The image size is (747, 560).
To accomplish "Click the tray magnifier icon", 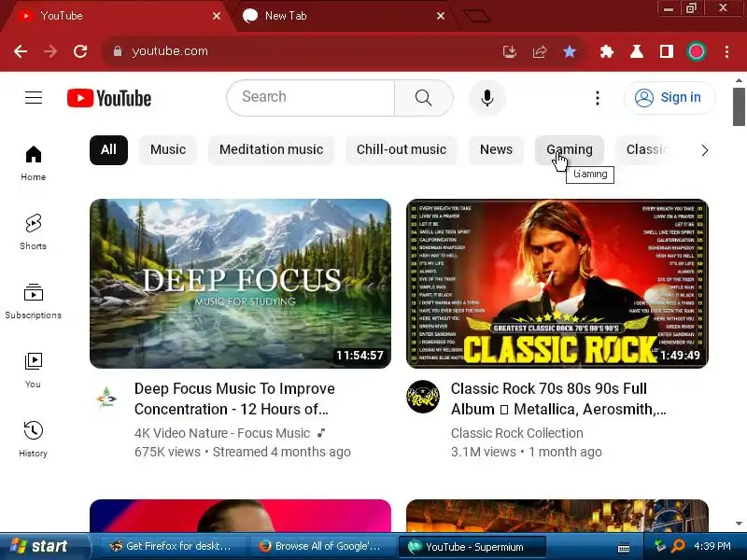I will 678,546.
